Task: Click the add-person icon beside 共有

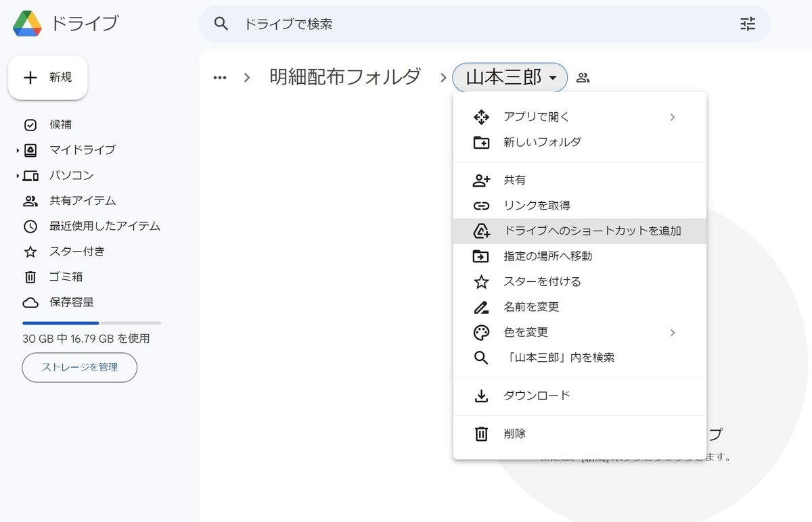Action: click(481, 181)
